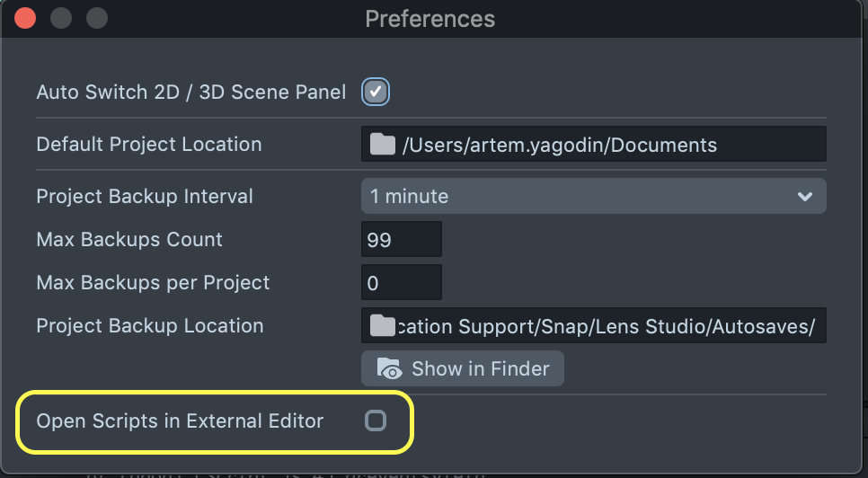Click the Max Backups Count label
Viewport: 868px width, 478px height.
[x=129, y=240]
